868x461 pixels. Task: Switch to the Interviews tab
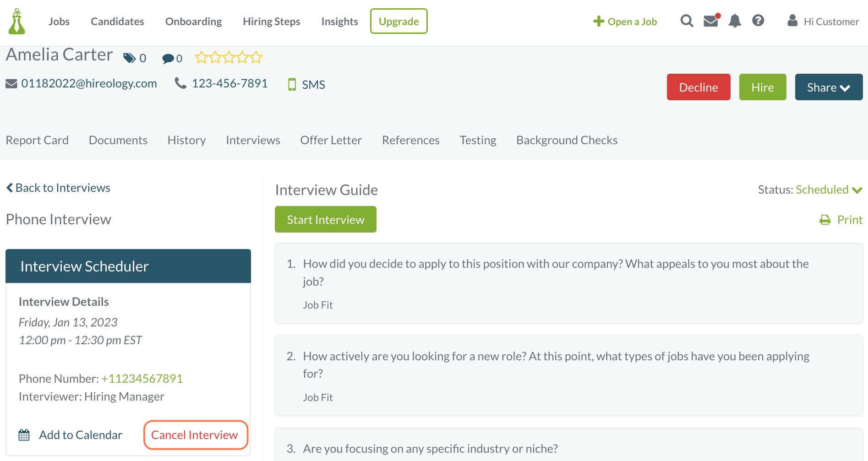[x=253, y=140]
